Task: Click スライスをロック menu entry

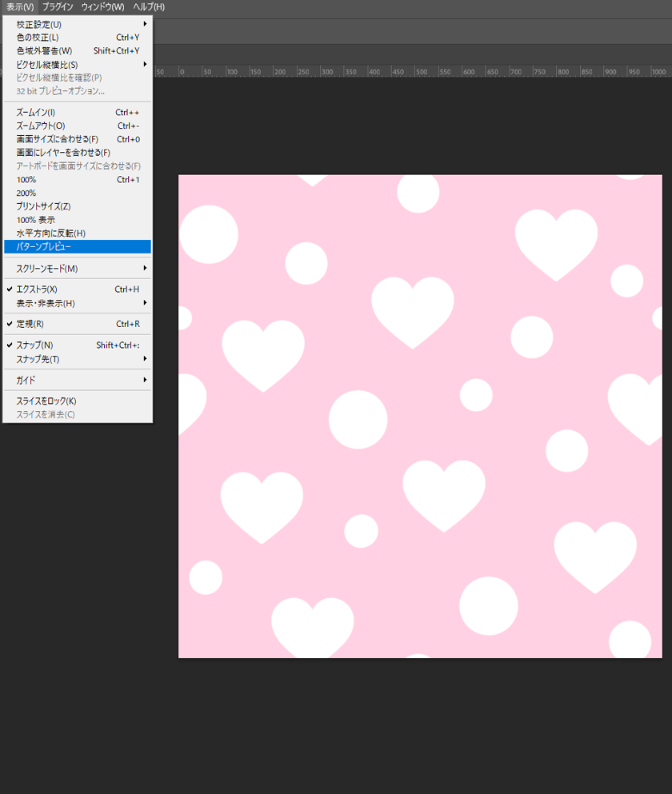Action: [46, 401]
